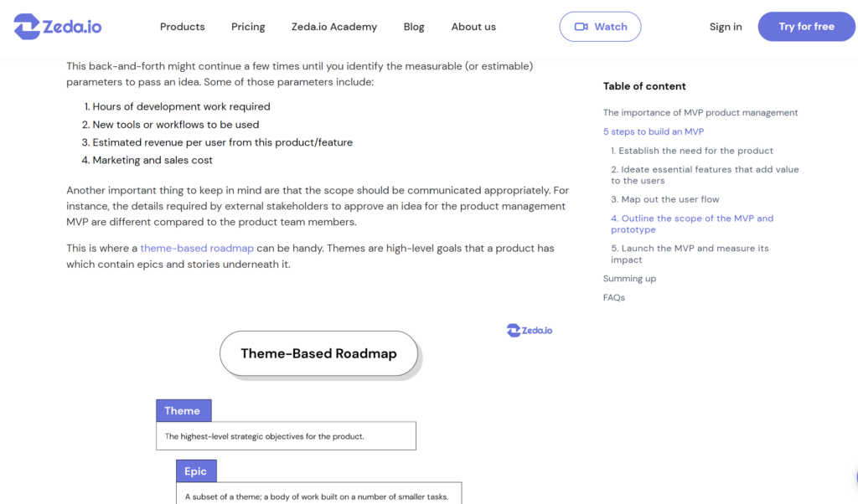This screenshot has width=858, height=504.
Task: Click the video camera icon in Watch button
Action: point(581,27)
